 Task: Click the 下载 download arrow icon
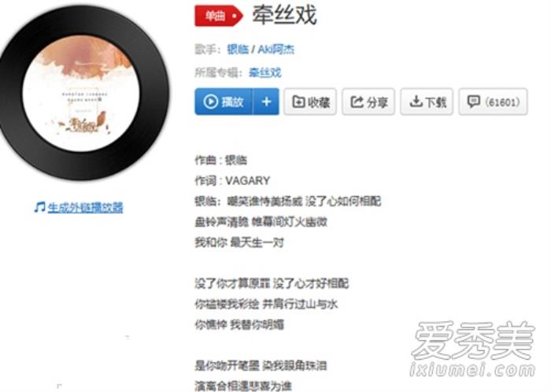[x=416, y=102]
